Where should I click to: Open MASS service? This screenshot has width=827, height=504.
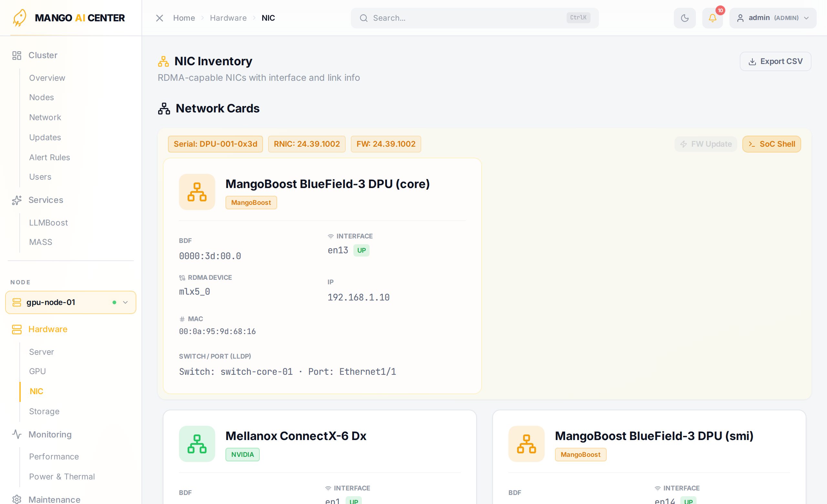click(x=41, y=242)
